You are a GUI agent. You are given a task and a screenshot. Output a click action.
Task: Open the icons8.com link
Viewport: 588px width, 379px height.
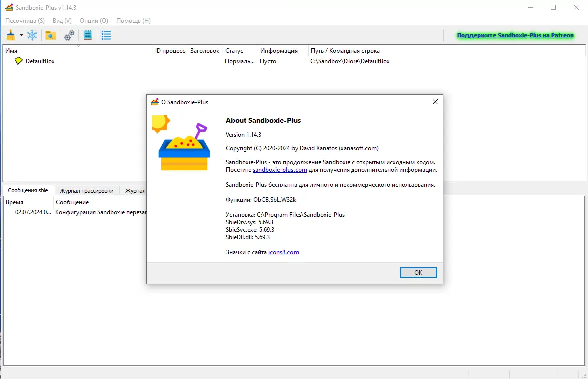283,252
